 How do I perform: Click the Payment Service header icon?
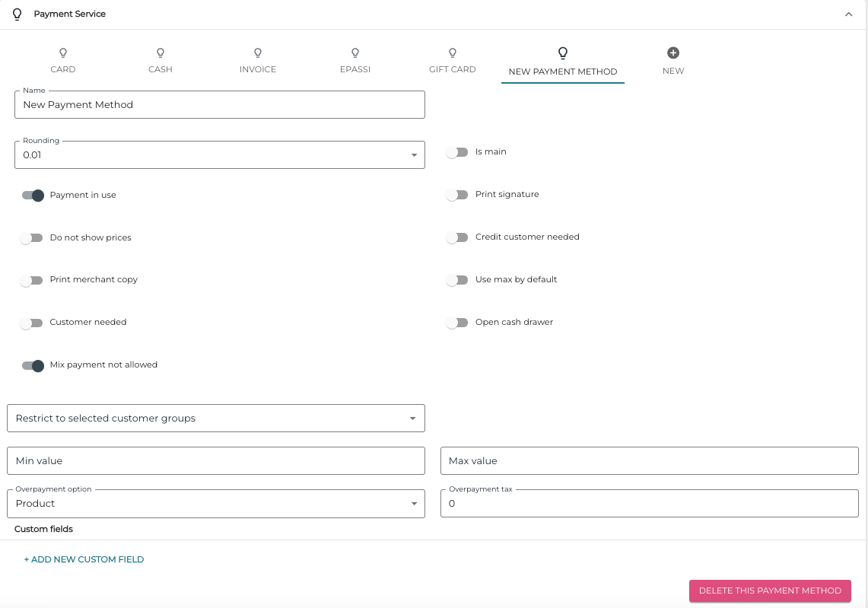coord(17,14)
